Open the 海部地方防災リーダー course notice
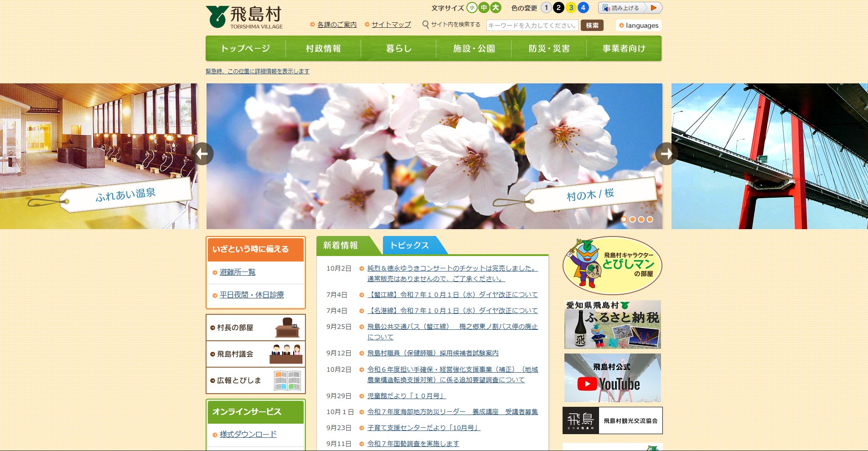 point(453,412)
